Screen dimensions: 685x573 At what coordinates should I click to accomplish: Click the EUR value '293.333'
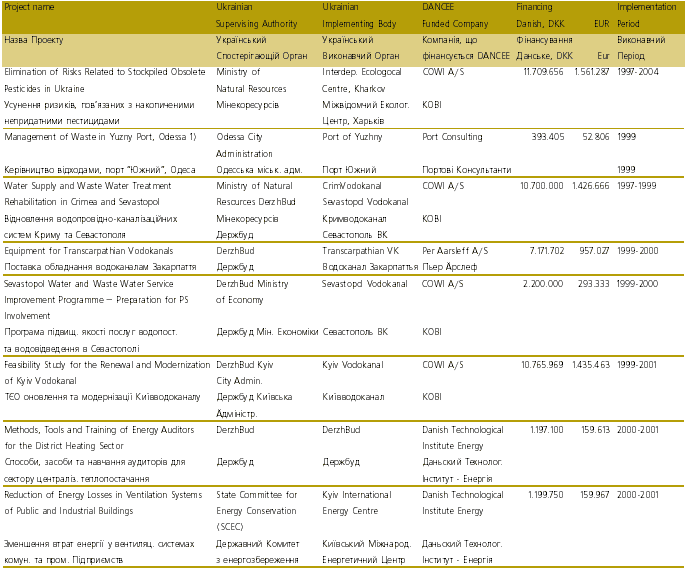(x=593, y=283)
